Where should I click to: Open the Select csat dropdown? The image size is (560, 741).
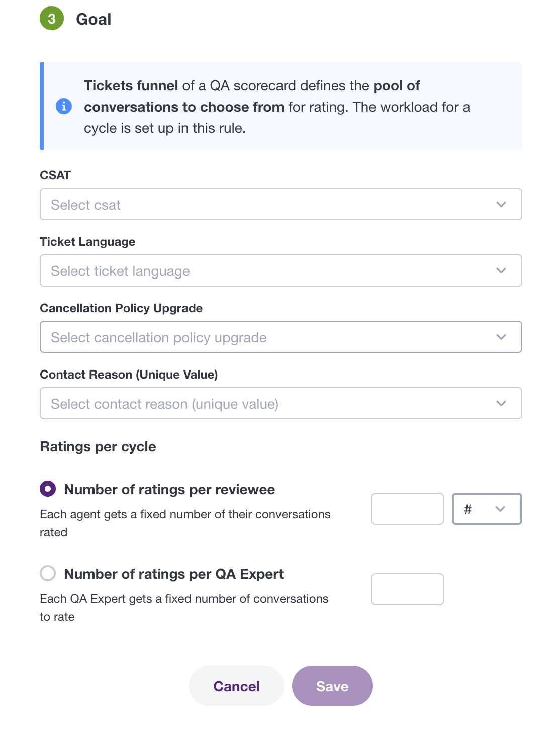tap(281, 204)
